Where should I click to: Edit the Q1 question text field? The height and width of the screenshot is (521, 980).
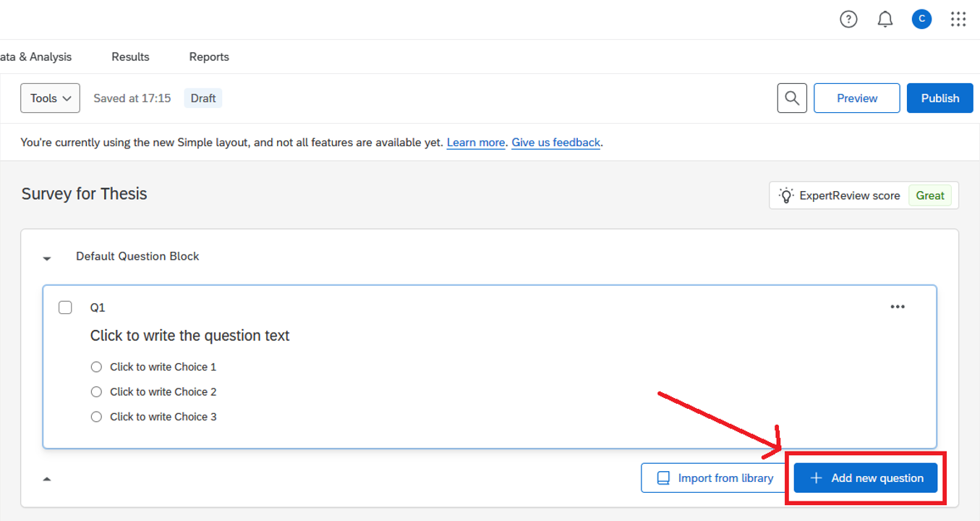(189, 336)
